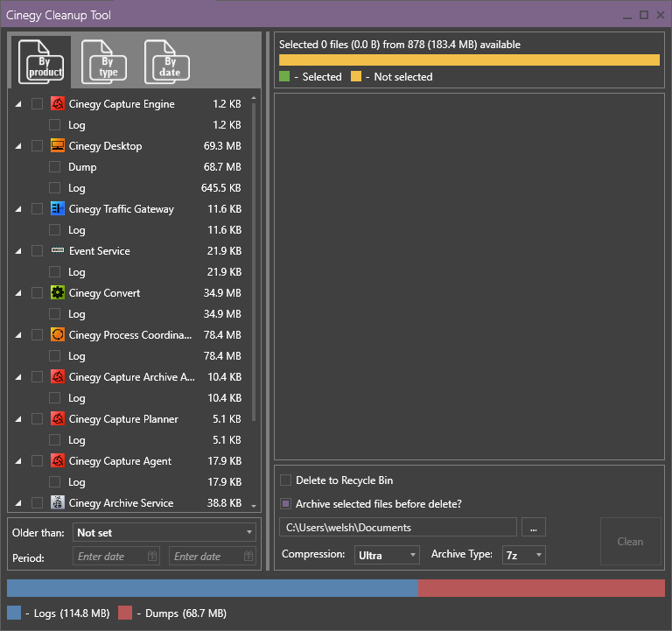The width and height of the screenshot is (672, 631).
Task: Open calendar picker for second Period date
Action: click(x=248, y=556)
